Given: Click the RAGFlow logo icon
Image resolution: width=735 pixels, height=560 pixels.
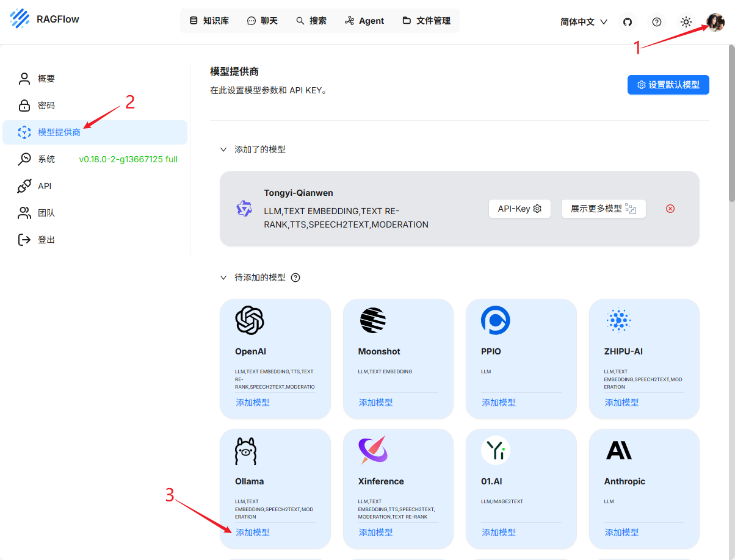Looking at the screenshot, I should [x=20, y=19].
